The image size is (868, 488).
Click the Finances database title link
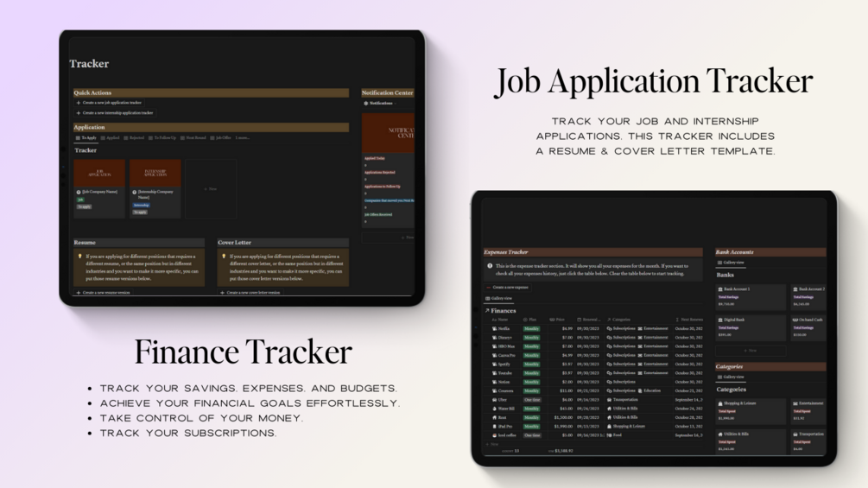[504, 311]
